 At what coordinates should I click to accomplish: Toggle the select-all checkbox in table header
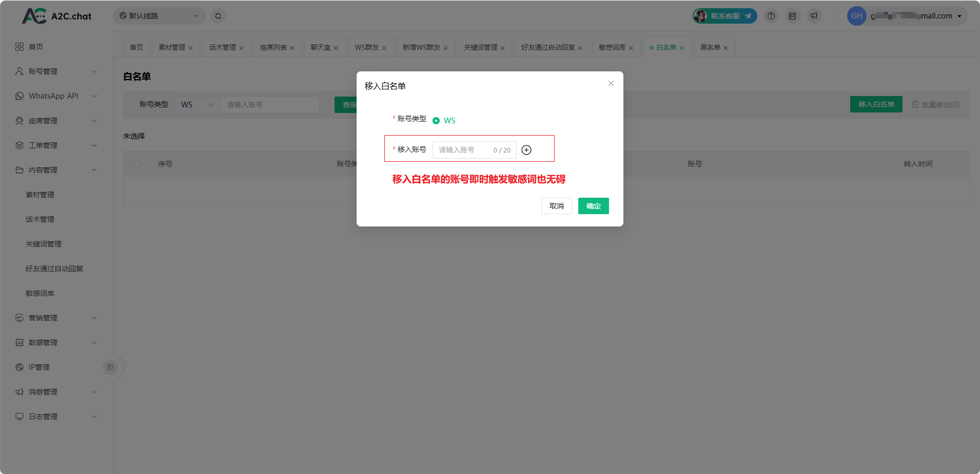(137, 164)
